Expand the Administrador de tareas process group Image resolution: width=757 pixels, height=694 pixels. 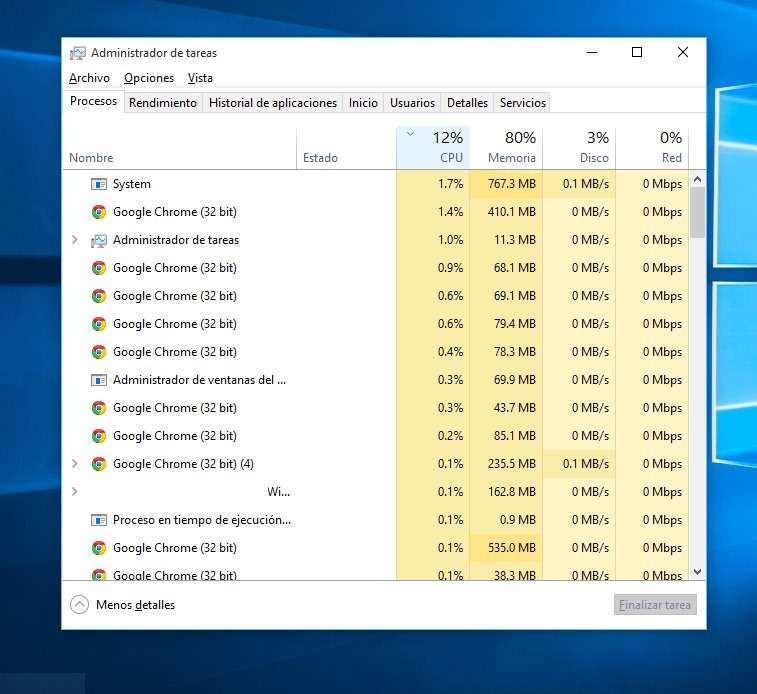click(75, 239)
